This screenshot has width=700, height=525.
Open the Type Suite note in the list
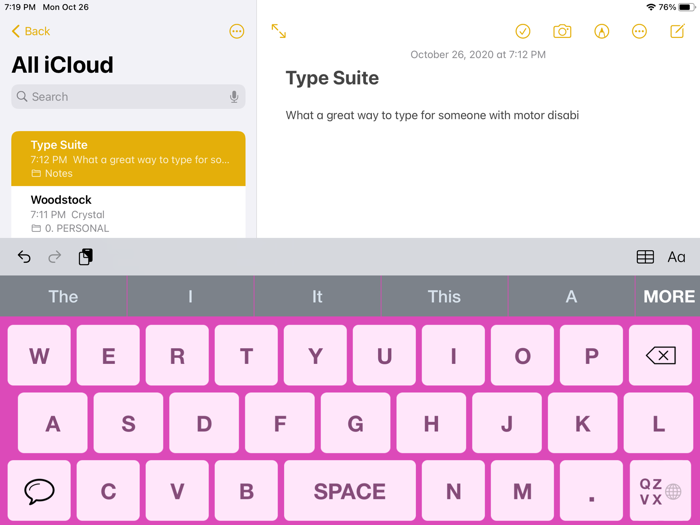click(128, 158)
